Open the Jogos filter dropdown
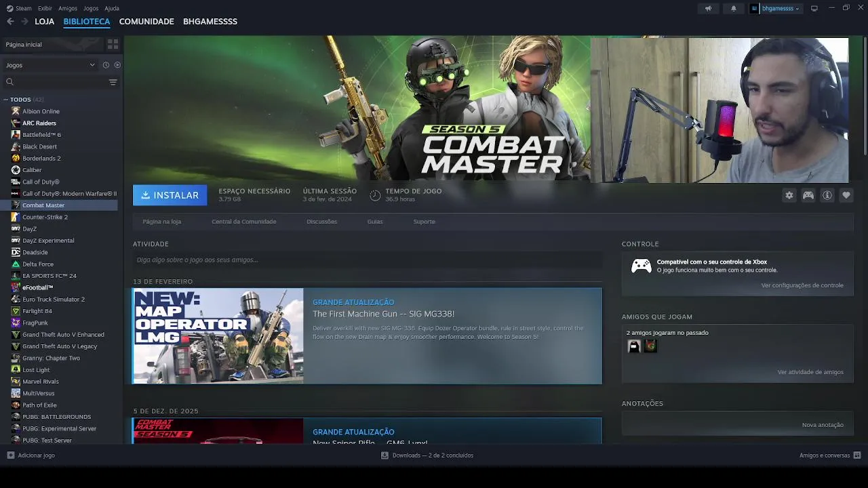The height and width of the screenshot is (488, 868). pyautogui.click(x=50, y=65)
